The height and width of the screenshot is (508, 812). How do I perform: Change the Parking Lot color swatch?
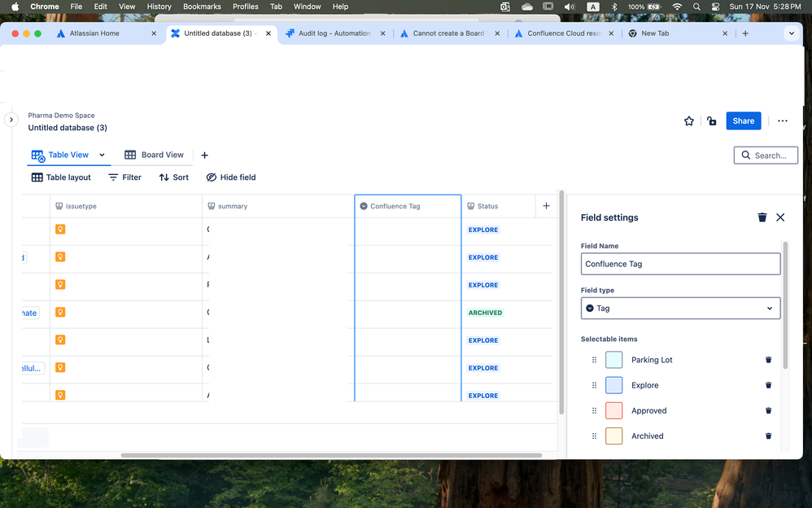[x=613, y=360]
